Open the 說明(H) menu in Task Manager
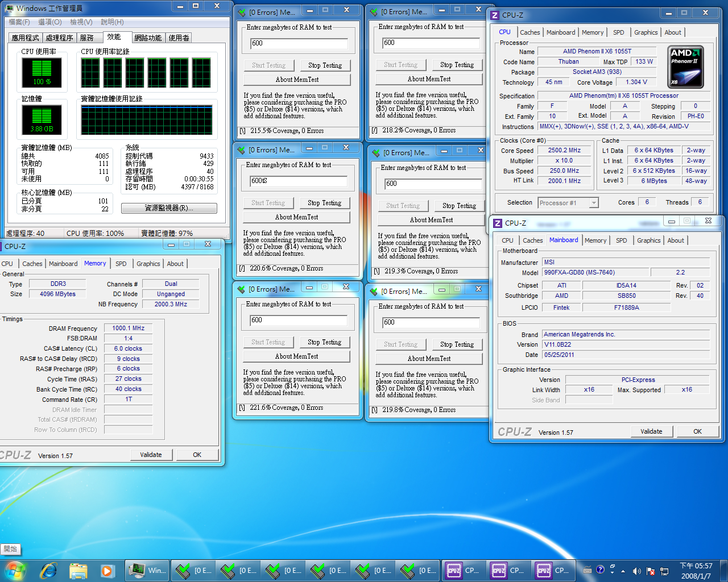This screenshot has height=582, width=728. point(112,22)
